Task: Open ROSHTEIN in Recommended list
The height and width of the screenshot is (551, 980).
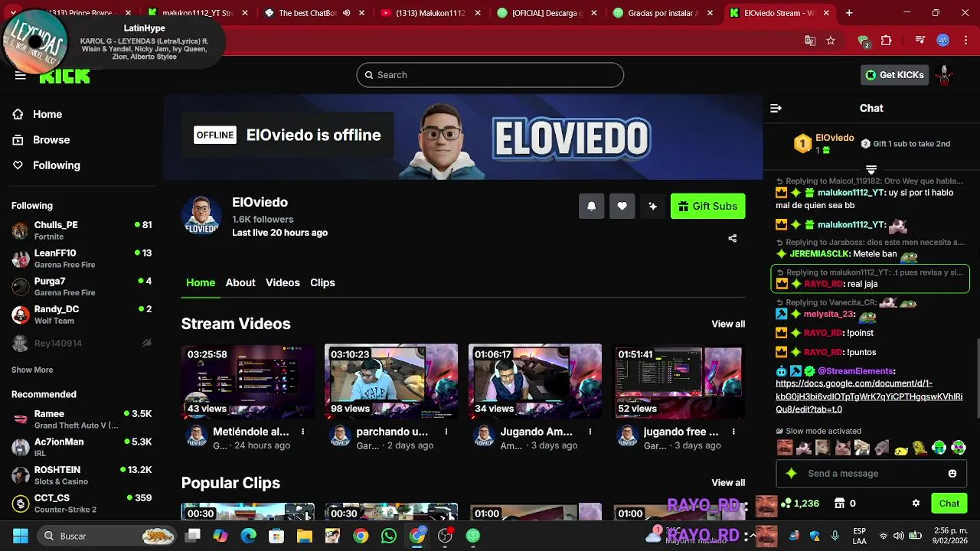Action: click(x=82, y=475)
